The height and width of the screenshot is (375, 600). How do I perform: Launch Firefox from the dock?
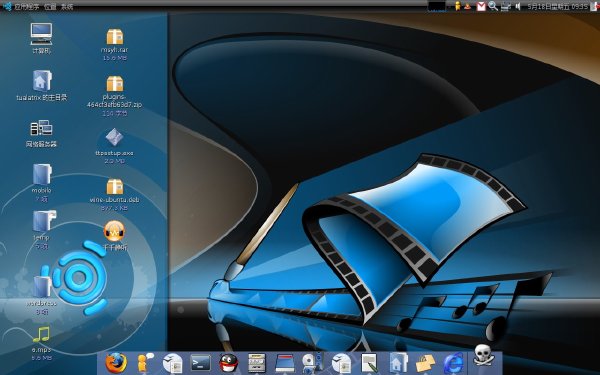116,363
